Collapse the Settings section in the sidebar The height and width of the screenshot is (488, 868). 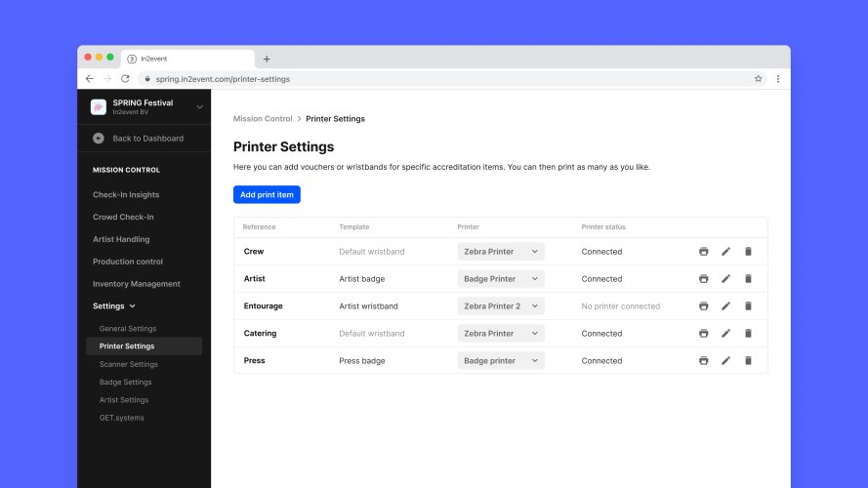click(114, 305)
